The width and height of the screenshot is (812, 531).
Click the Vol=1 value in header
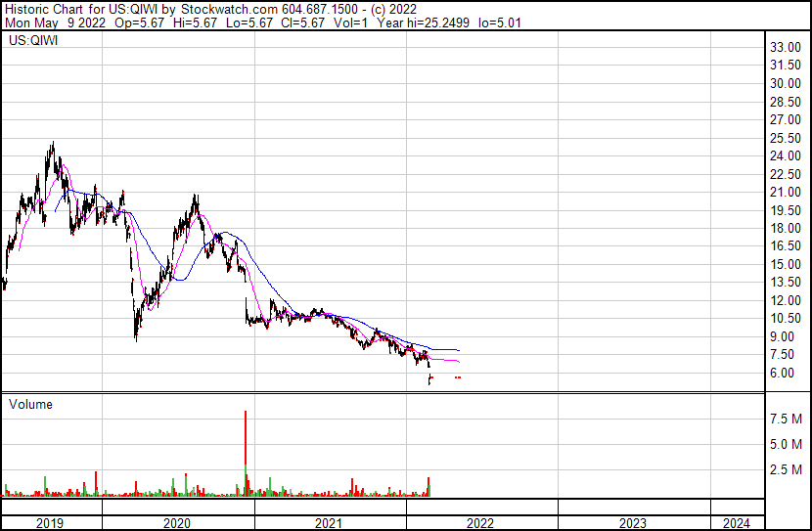tap(350, 22)
